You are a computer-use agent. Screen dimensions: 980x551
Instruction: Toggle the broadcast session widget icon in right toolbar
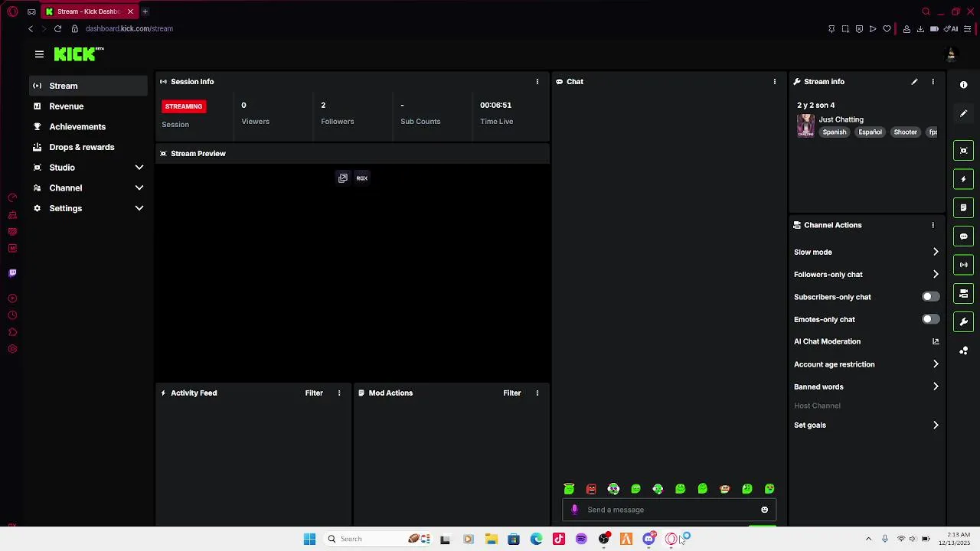[964, 265]
